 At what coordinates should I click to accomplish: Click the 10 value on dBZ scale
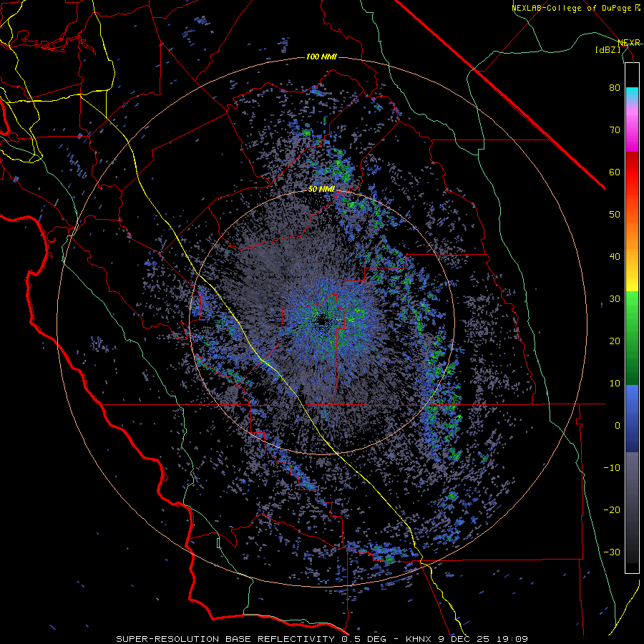click(615, 384)
